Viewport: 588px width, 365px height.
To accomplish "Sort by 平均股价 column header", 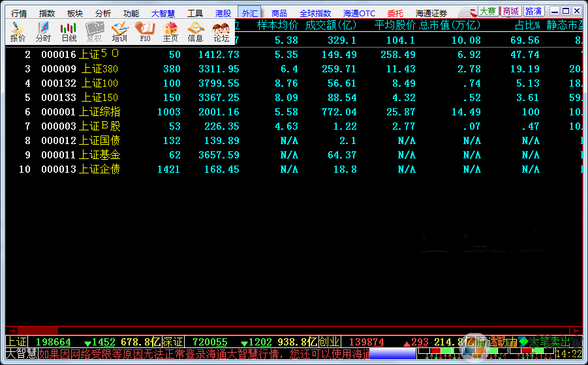I will coord(395,25).
